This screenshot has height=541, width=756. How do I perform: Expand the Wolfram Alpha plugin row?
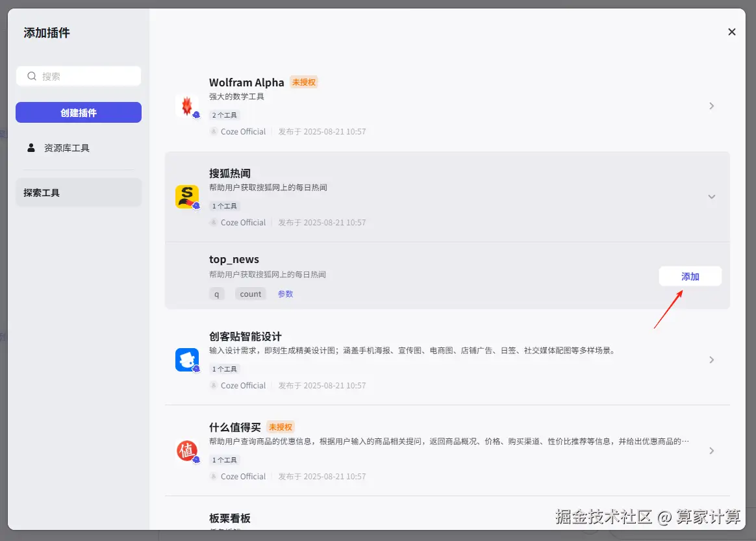[711, 106]
